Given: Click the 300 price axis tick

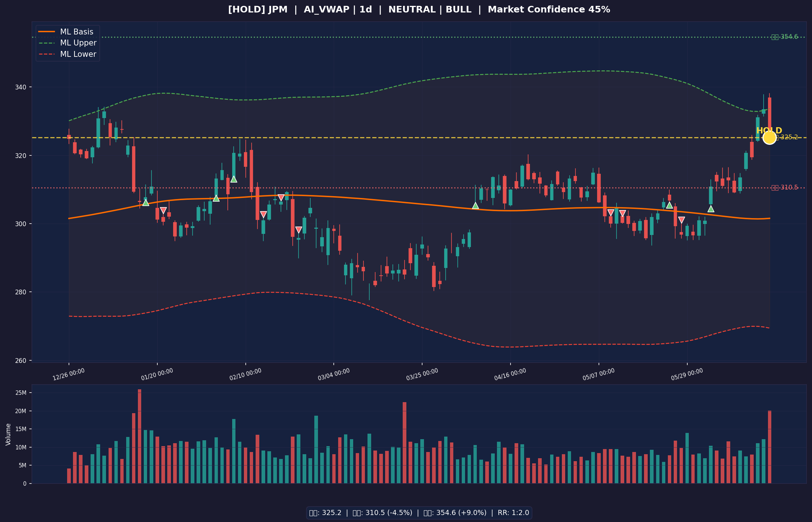Looking at the screenshot, I should [x=21, y=224].
